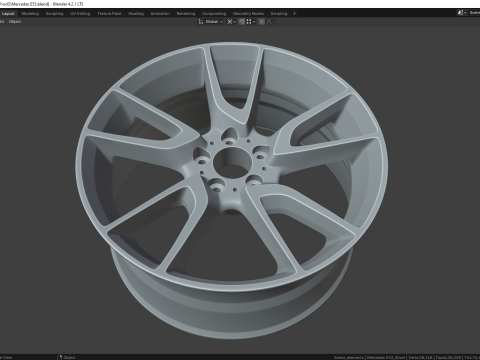480x360 pixels.
Task: Click the Mercedes E53_Silver object name in status bar
Action: click(x=385, y=357)
